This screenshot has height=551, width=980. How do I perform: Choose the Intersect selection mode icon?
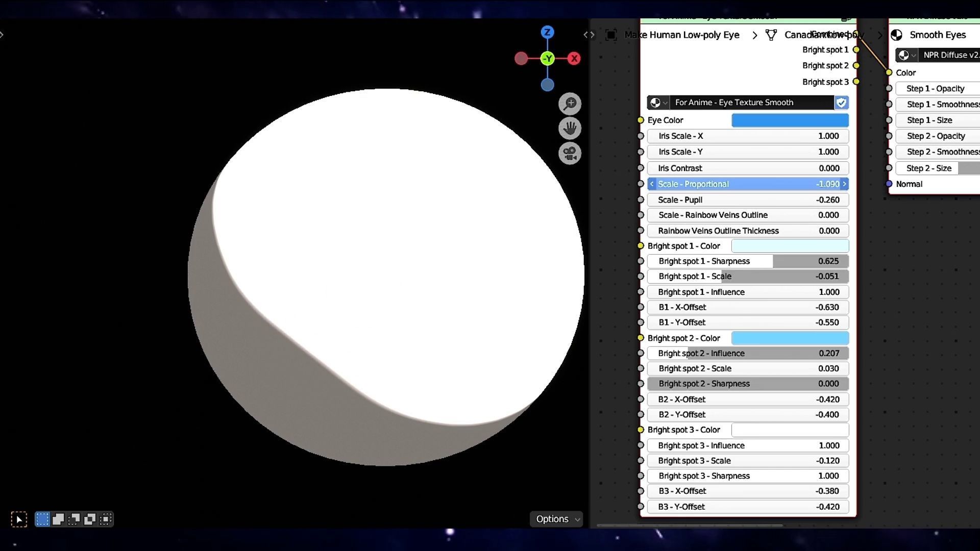click(106, 519)
